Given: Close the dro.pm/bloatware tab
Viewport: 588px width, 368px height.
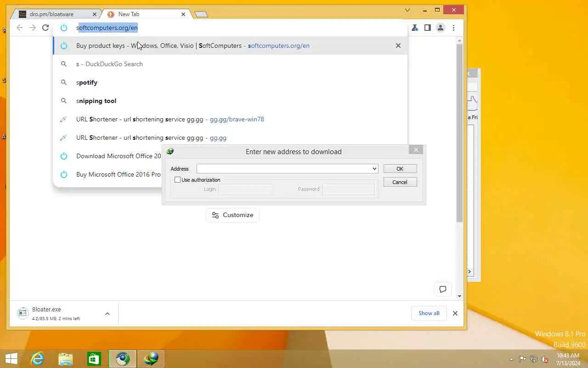Looking at the screenshot, I should 94,14.
